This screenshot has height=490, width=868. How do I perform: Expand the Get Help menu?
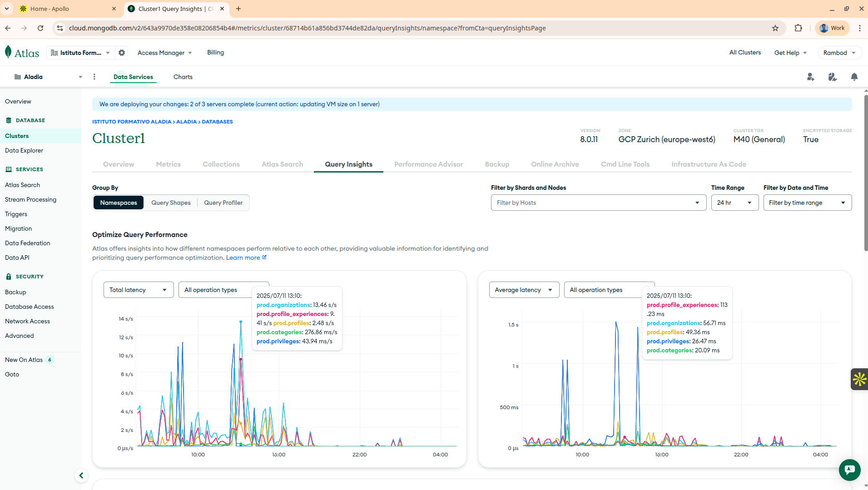coord(790,53)
